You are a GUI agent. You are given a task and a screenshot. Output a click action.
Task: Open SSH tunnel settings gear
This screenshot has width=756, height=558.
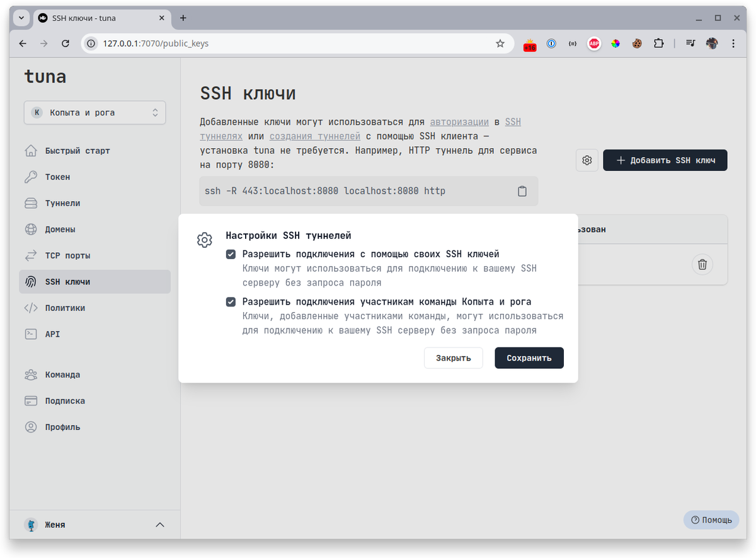pyautogui.click(x=587, y=160)
